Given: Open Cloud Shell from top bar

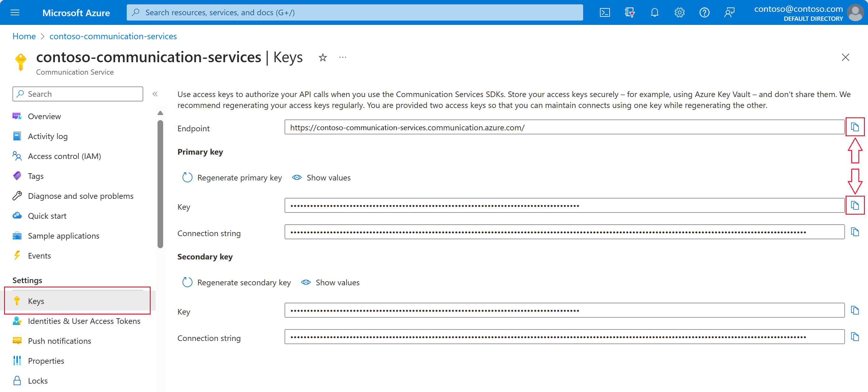Looking at the screenshot, I should 605,12.
